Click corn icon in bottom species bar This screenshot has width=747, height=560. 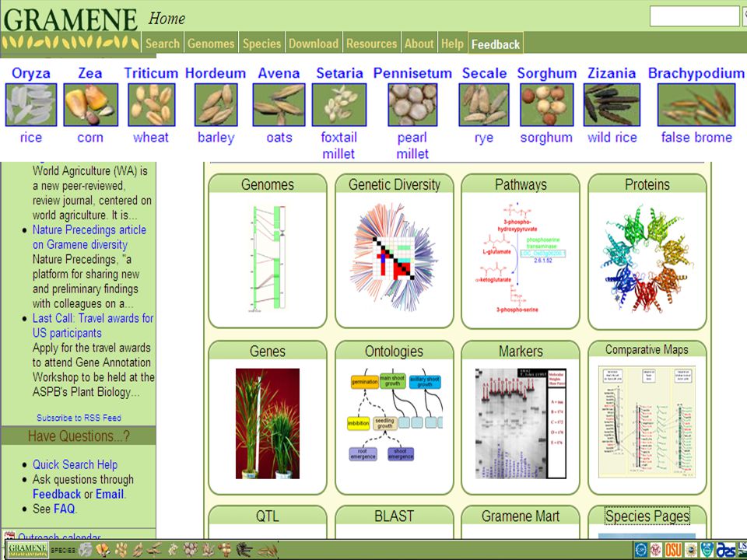tap(103, 550)
